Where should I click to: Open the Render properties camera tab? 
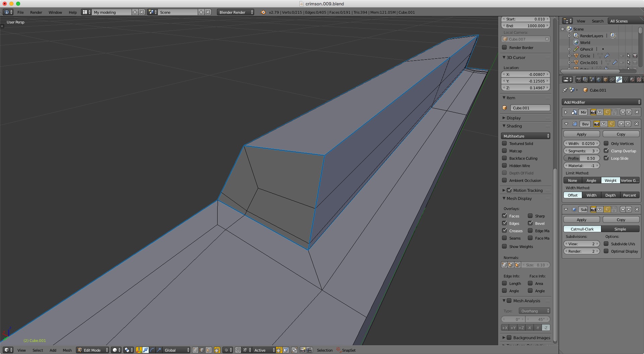pyautogui.click(x=579, y=80)
